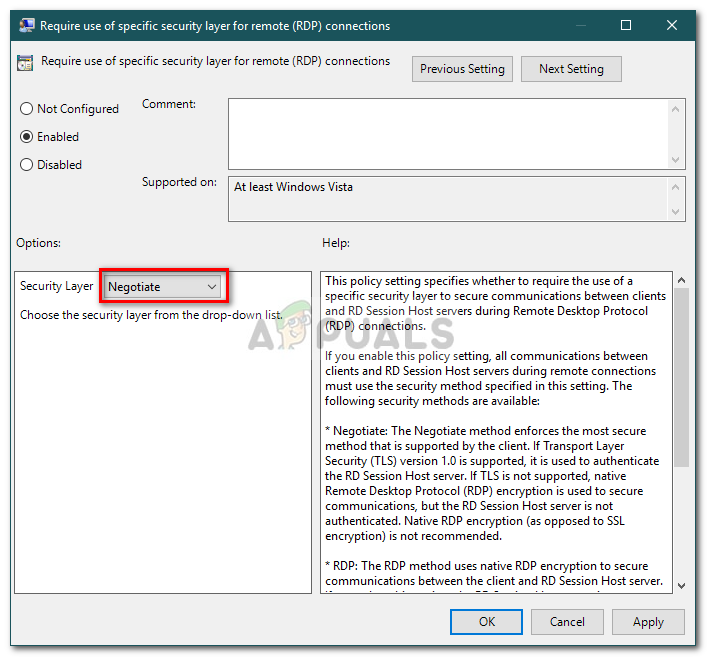This screenshot has height=657, width=707.
Task: Minimize the policy dialog window
Action: coord(581,25)
